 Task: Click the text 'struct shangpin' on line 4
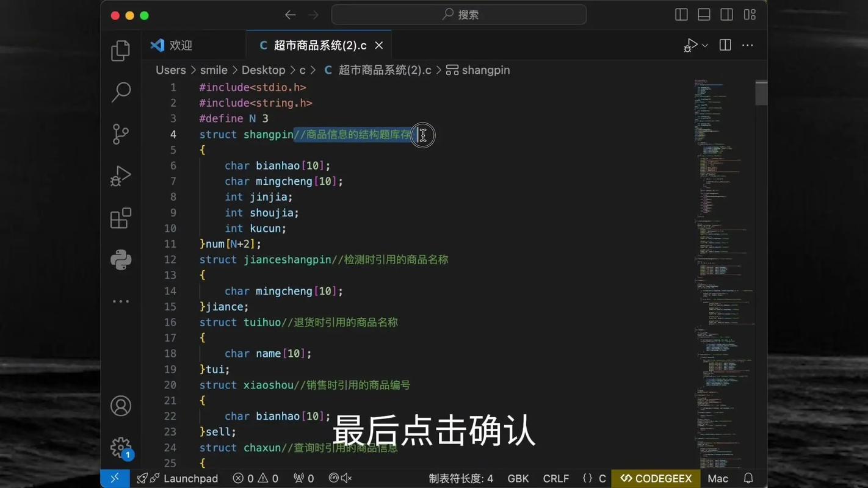pyautogui.click(x=246, y=134)
